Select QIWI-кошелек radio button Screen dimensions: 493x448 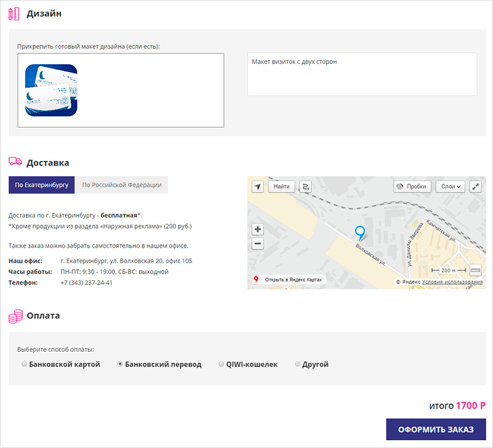[222, 364]
